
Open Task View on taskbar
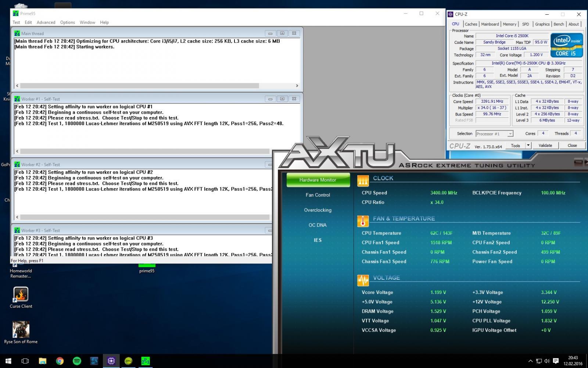[25, 361]
